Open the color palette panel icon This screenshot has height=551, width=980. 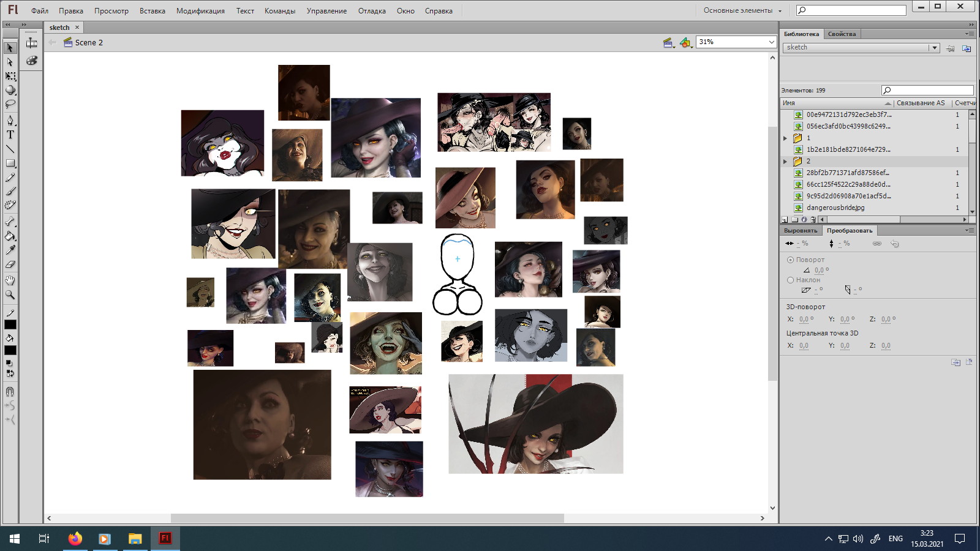pos(31,61)
